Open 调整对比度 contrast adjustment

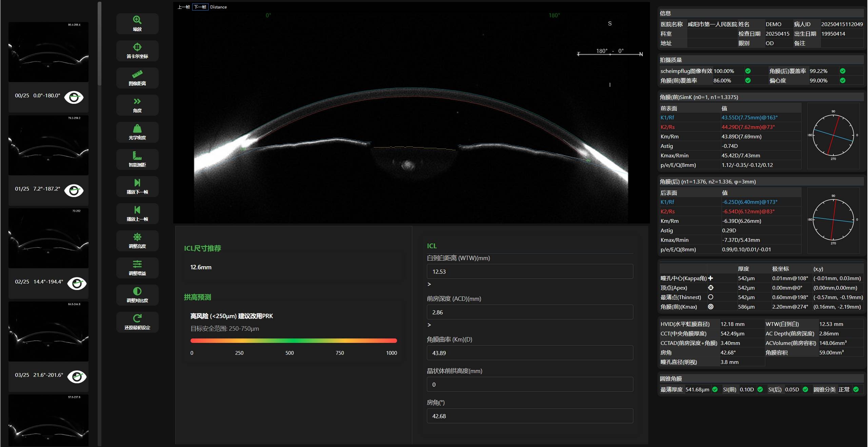pos(137,295)
